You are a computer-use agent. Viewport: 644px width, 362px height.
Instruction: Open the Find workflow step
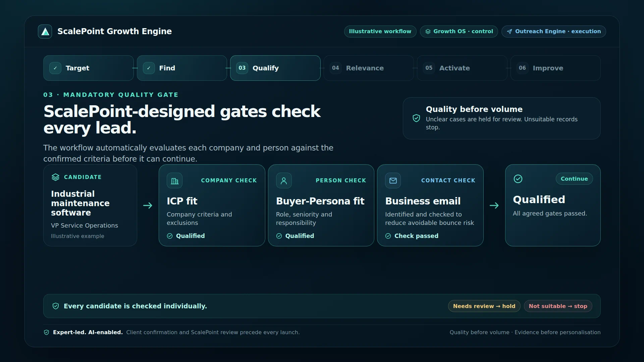pyautogui.click(x=182, y=68)
